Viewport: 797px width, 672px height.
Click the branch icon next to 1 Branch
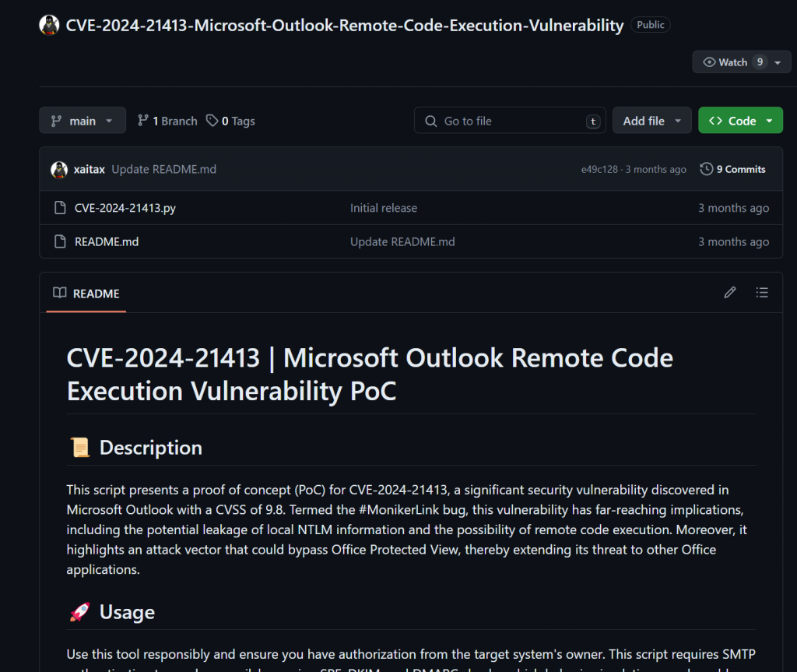click(x=143, y=121)
